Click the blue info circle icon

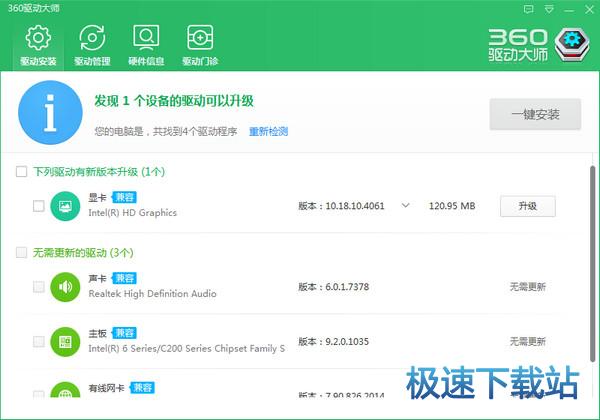tap(50, 112)
